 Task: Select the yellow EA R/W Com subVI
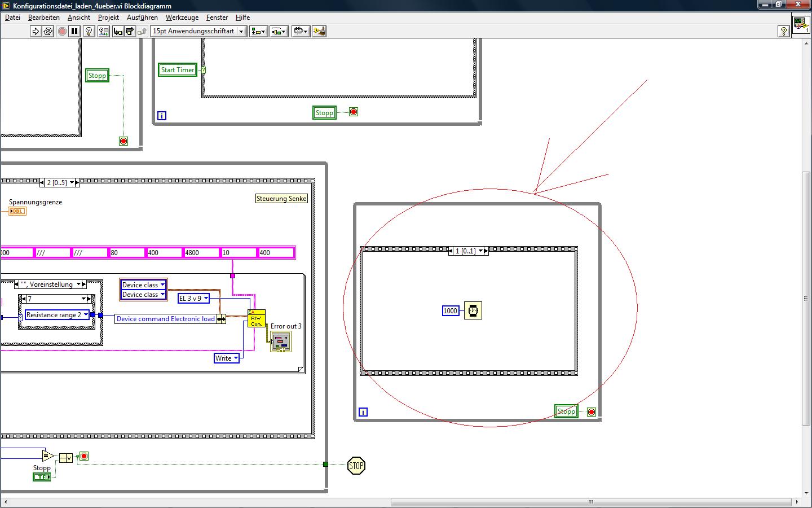click(x=257, y=318)
